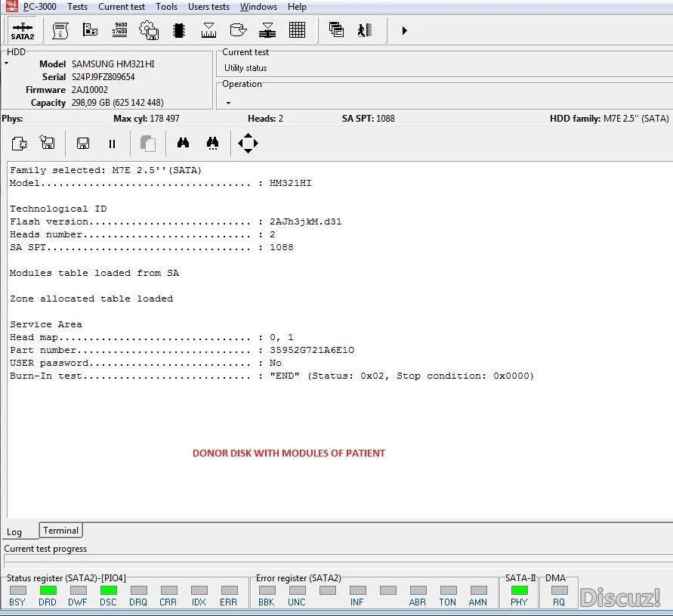Screen dimensions: 673x616
Task: Click the PC-3000 application logo icon
Action: click(x=12, y=6)
